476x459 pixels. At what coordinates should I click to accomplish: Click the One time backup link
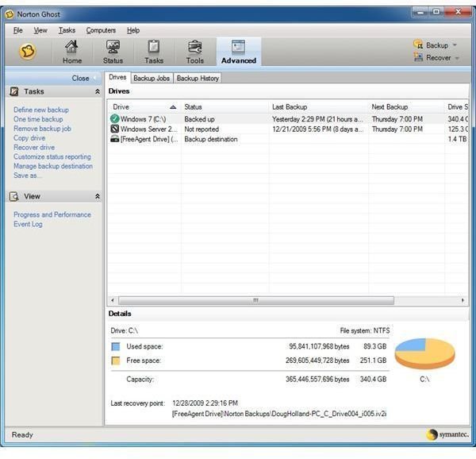tap(38, 119)
